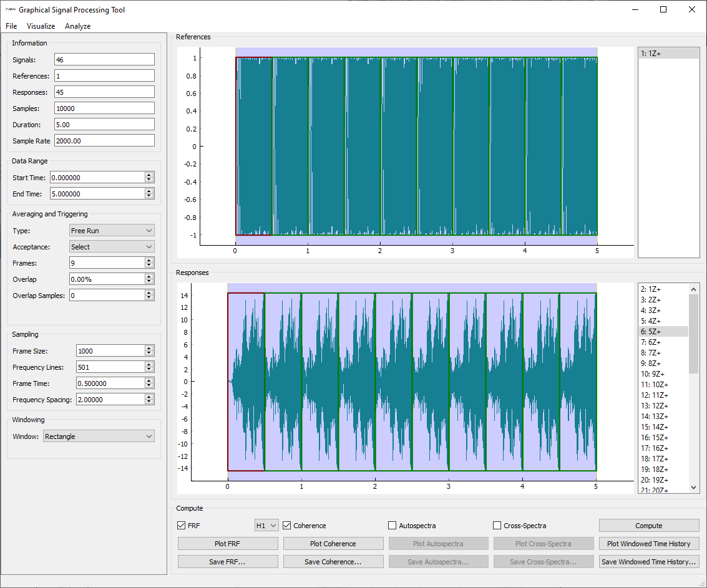This screenshot has width=707, height=588.
Task: Expand the Acceptance dropdown
Action: (112, 247)
